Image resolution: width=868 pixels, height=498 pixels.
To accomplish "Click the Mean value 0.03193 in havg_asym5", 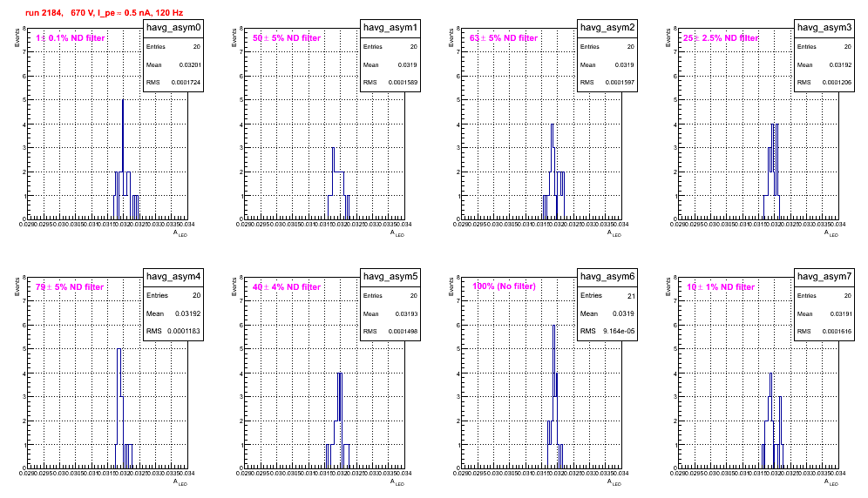I will pyautogui.click(x=407, y=313).
